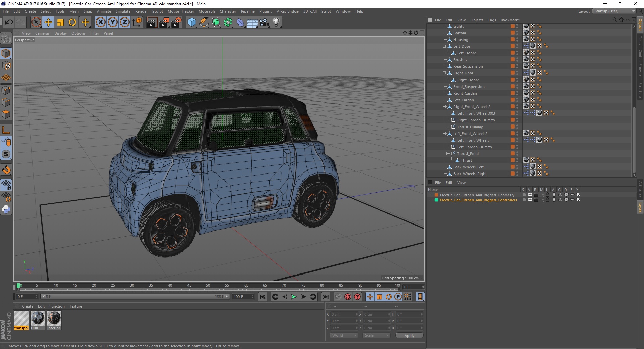Activate the Move tool in toolbar
Viewport: 644px width, 349px height.
tap(48, 22)
